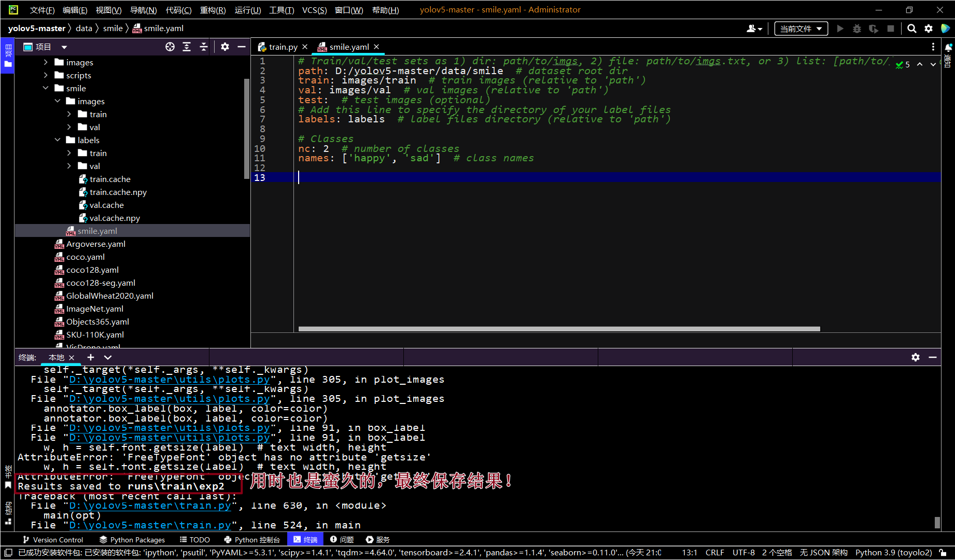Hide the terminal tool window
The height and width of the screenshot is (560, 955).
click(x=933, y=357)
